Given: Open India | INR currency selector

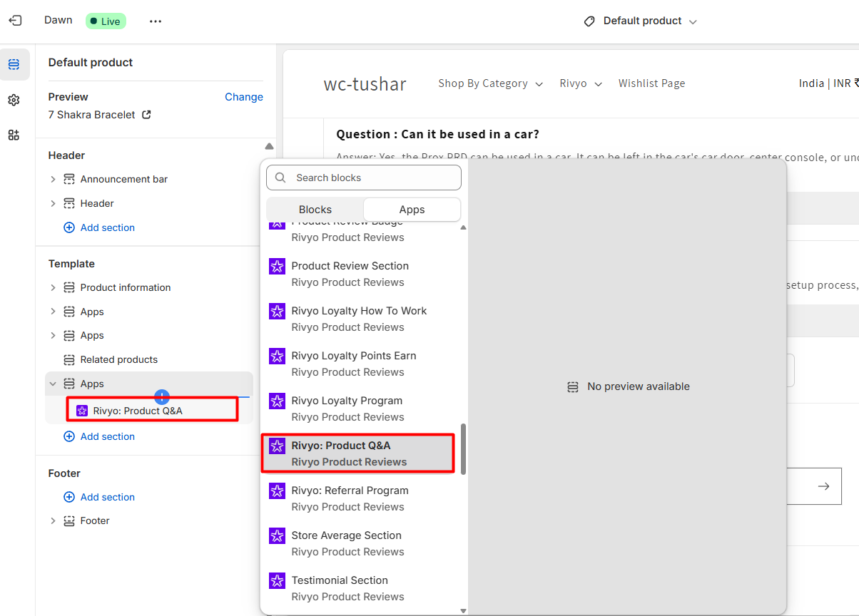Looking at the screenshot, I should click(828, 83).
